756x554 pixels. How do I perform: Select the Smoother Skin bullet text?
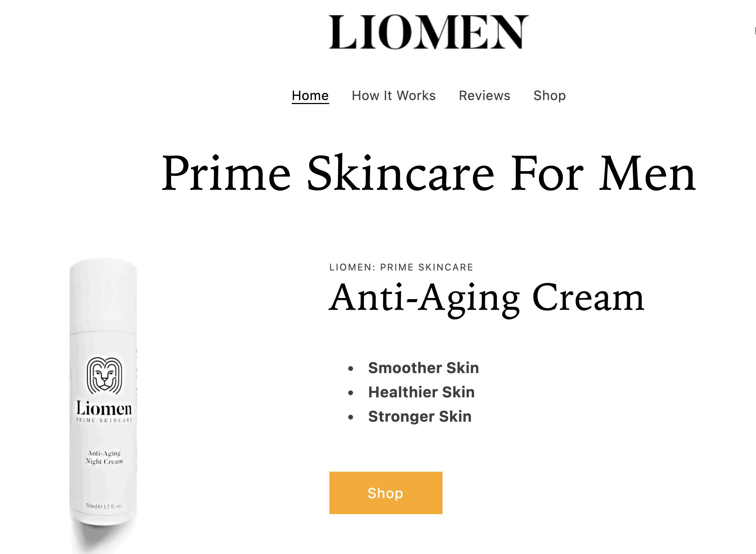point(423,368)
